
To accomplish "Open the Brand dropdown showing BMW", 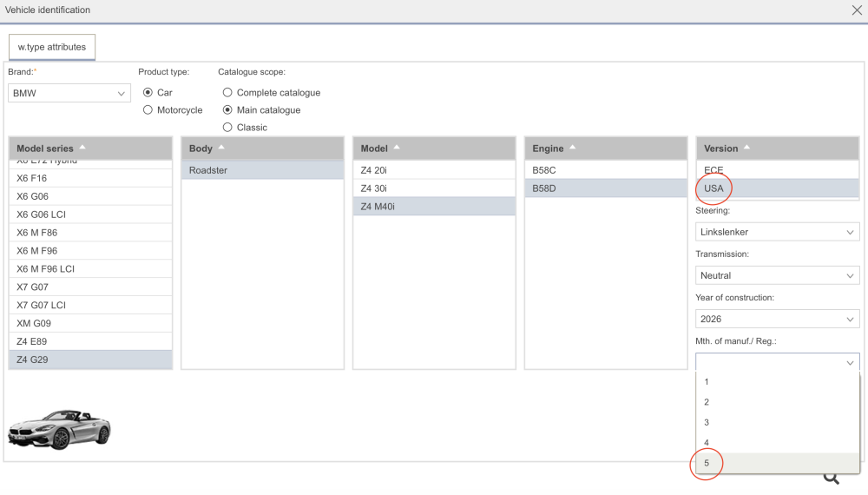I will click(x=69, y=93).
